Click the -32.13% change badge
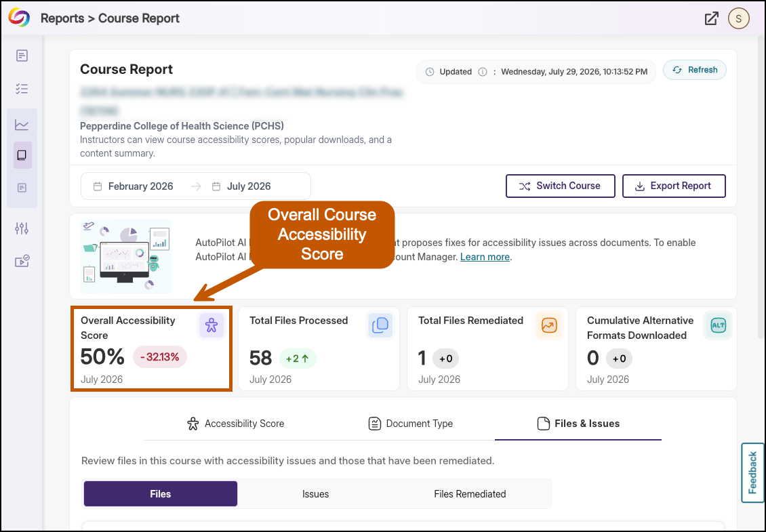 tap(160, 357)
